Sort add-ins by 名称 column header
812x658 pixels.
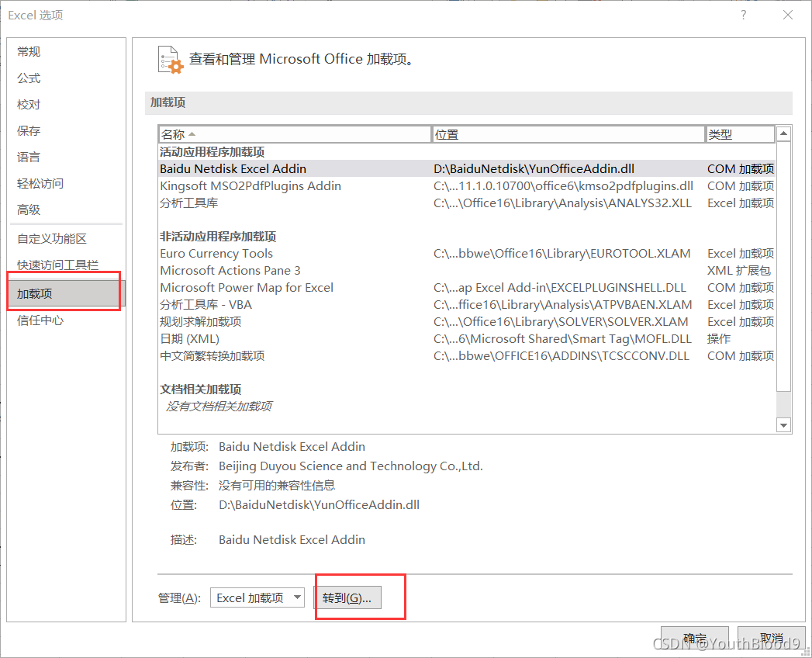(295, 135)
